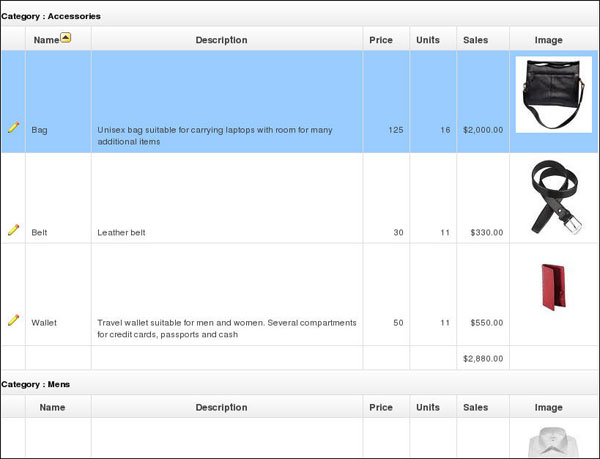Open the leather belt product image
Image resolution: width=600 pixels, height=459 pixels.
point(556,197)
